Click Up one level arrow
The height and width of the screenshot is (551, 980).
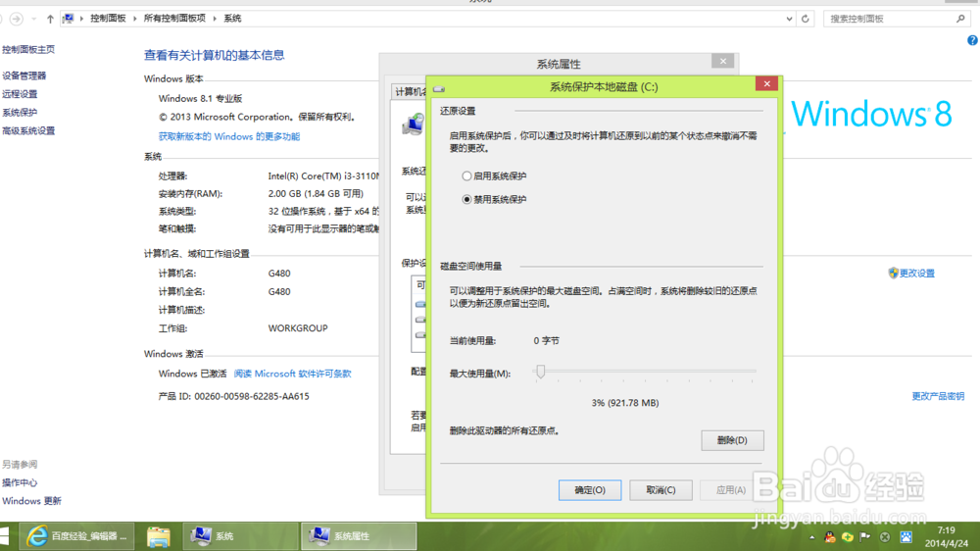point(50,19)
